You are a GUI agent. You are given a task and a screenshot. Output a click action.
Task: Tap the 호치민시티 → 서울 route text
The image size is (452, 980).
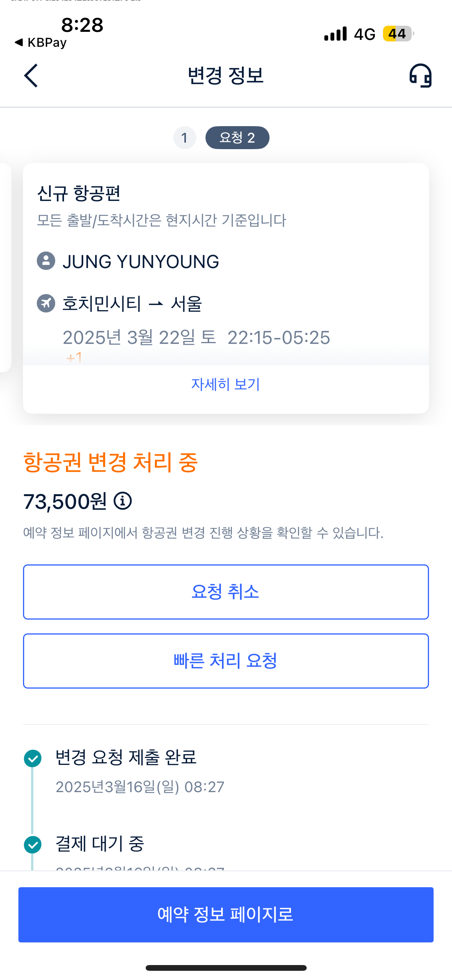[x=132, y=304]
